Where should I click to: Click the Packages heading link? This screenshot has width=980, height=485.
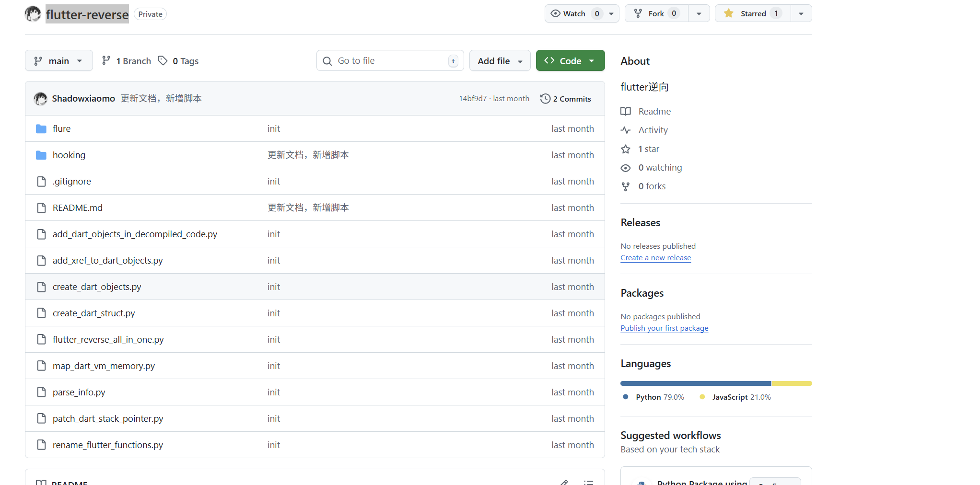[x=642, y=293]
